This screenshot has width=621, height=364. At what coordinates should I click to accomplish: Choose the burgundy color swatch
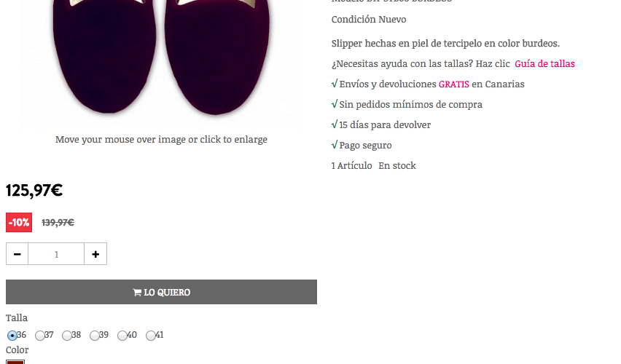pyautogui.click(x=15, y=362)
